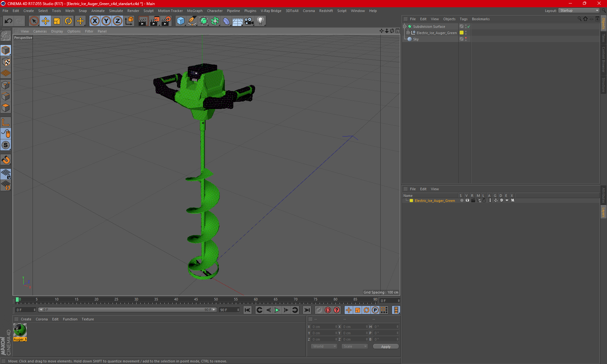607x364 pixels.
Task: Toggle coordinate system icon
Action: tap(129, 21)
